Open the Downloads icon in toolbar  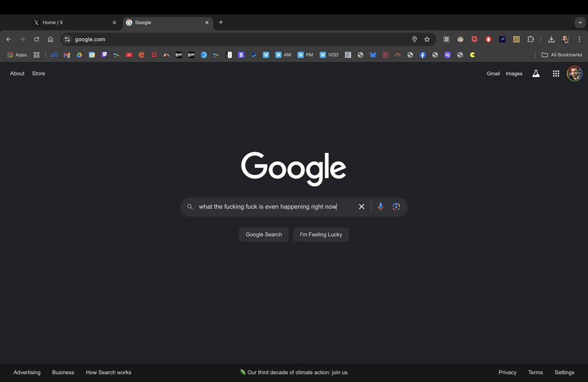pos(551,39)
